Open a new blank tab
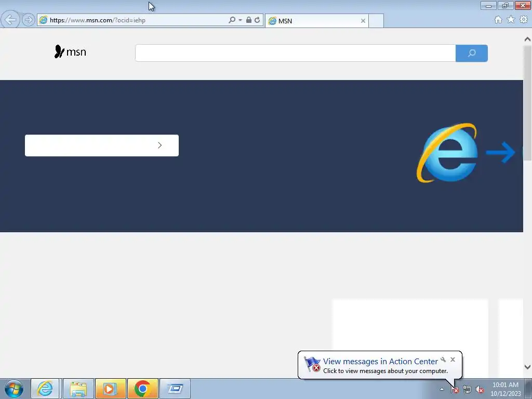Screen dimensions: 532x399 376,21
